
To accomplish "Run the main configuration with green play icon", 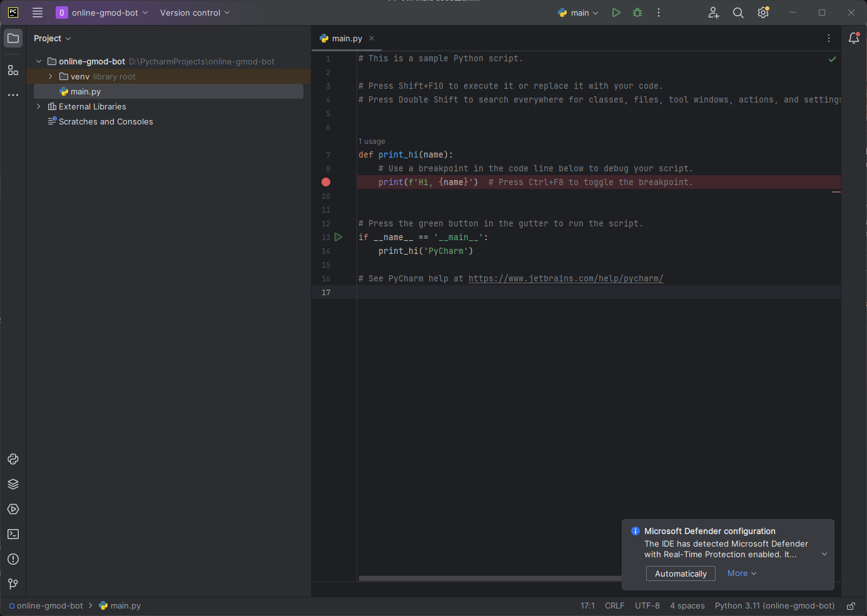I will tap(616, 13).
